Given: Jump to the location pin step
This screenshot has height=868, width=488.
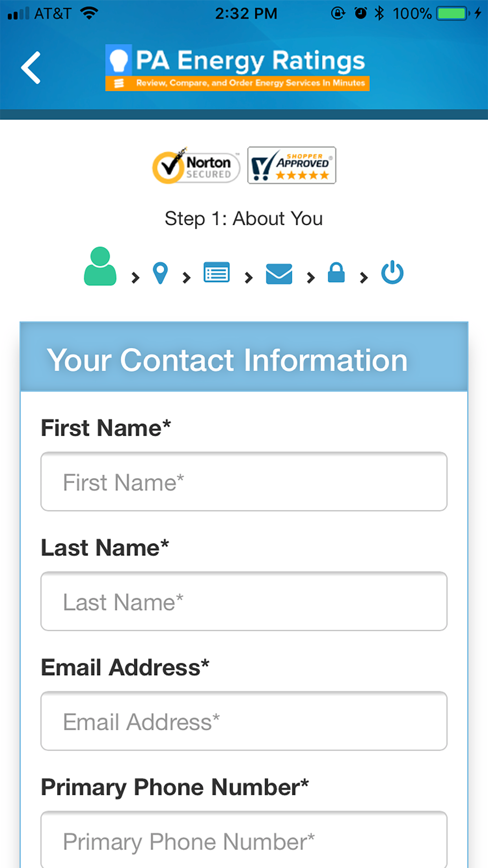Looking at the screenshot, I should [x=160, y=273].
